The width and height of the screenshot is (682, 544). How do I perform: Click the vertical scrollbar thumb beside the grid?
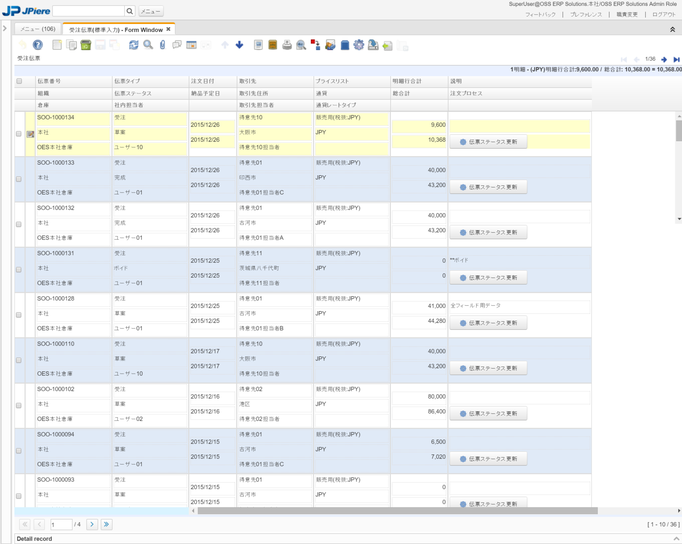point(679,130)
